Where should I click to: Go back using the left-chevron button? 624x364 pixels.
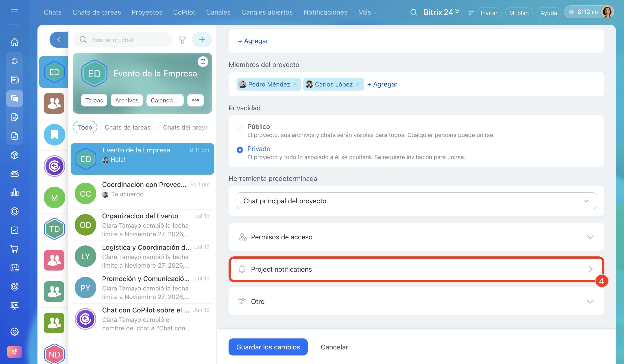(x=59, y=40)
